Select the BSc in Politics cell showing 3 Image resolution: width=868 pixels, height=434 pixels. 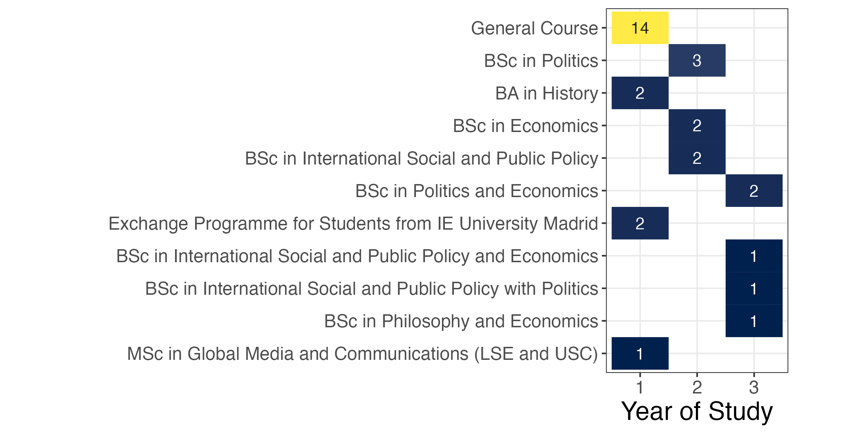point(697,60)
